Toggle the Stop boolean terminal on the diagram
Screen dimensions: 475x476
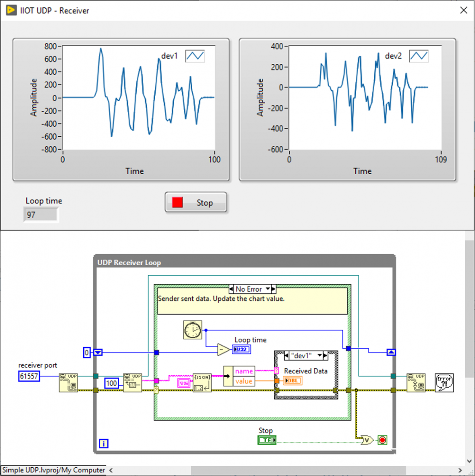tap(267, 440)
